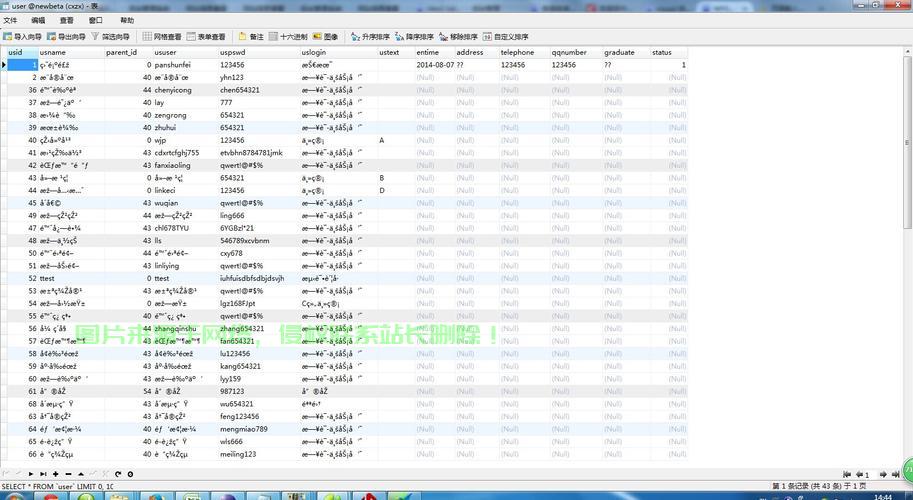Select the password cell chen654321
Screen dimensions: 913x500
(259, 90)
